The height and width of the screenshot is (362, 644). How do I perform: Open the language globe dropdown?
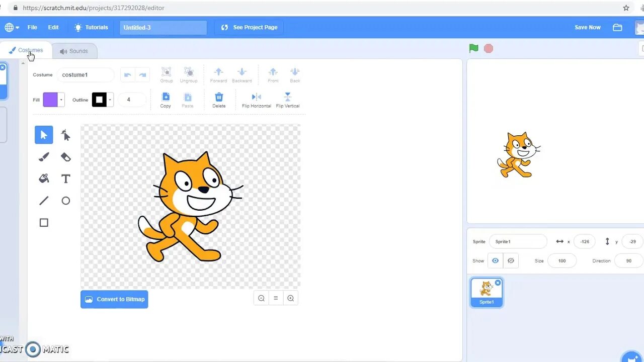12,27
